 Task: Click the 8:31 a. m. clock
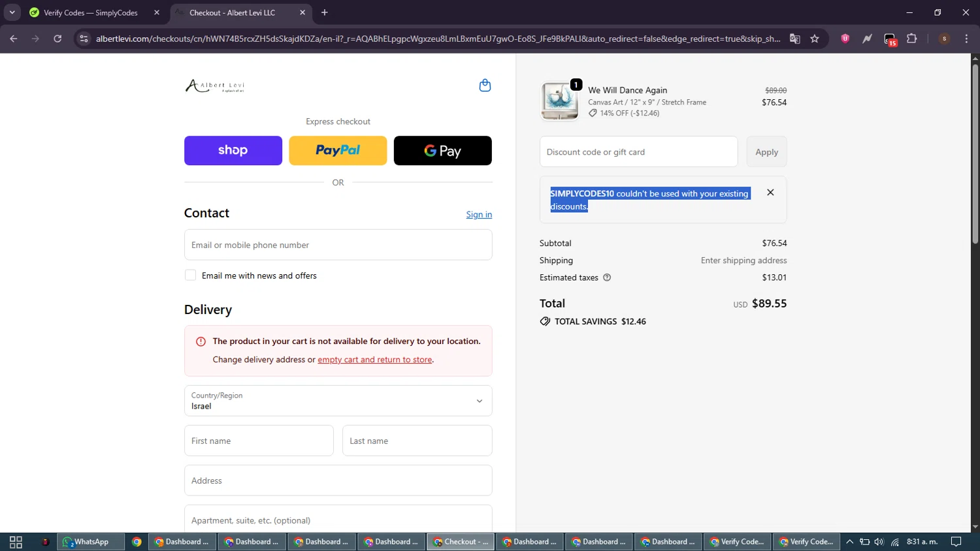pyautogui.click(x=922, y=542)
